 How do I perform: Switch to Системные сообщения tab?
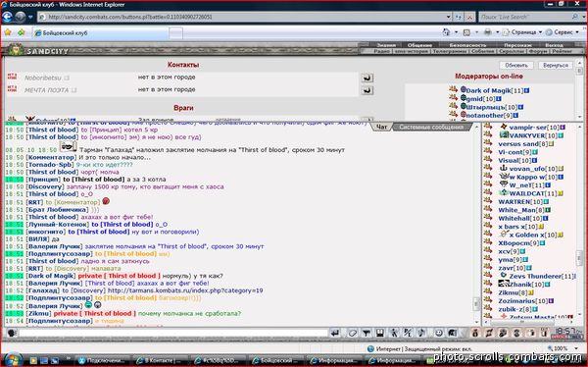431,127
